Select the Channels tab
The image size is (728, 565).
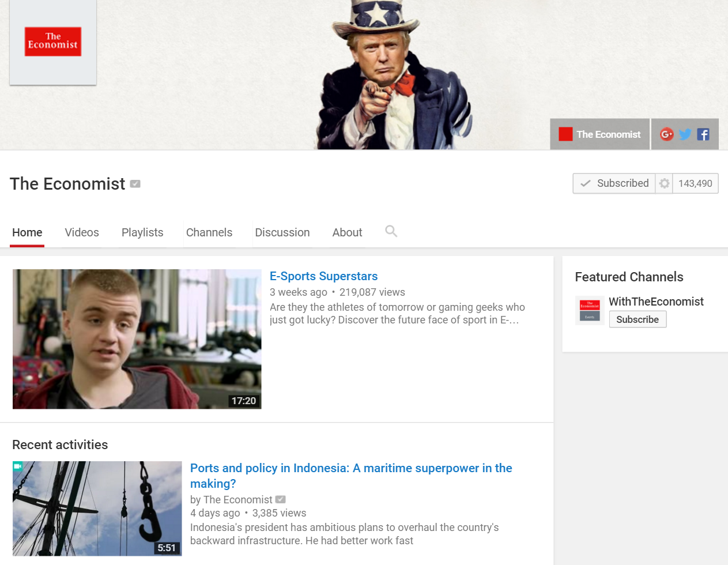(x=209, y=232)
